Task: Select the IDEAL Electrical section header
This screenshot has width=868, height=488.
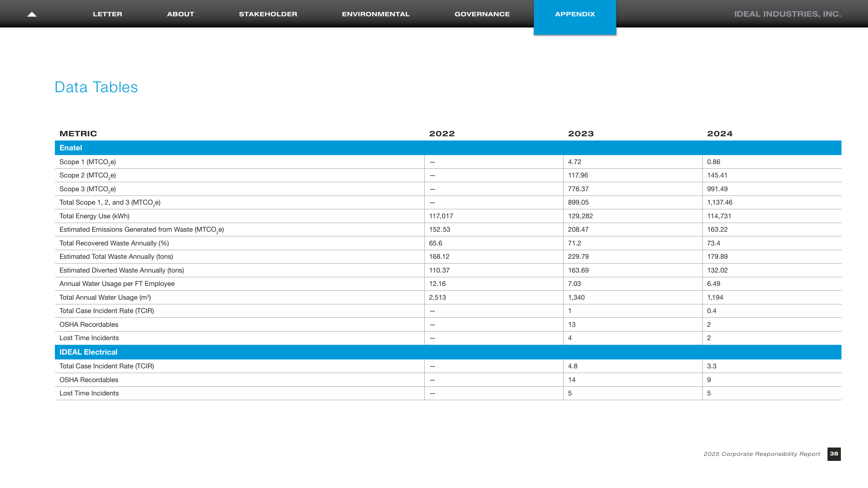Action: click(448, 352)
